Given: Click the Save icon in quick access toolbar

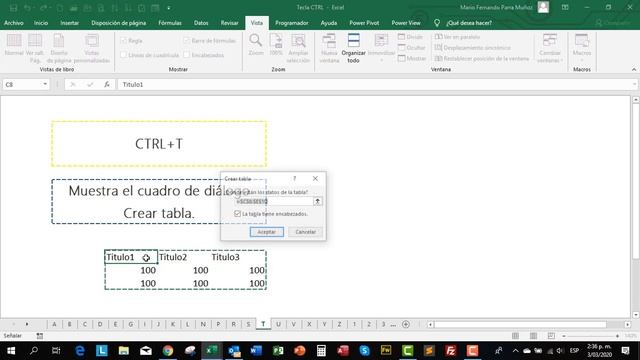Looking at the screenshot, I should point(13,8).
